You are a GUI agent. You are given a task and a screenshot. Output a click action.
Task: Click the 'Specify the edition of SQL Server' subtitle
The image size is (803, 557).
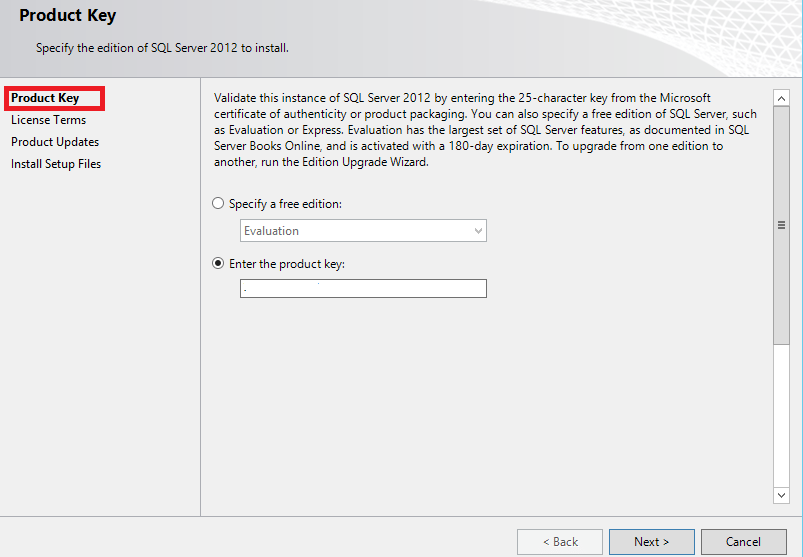(x=162, y=48)
